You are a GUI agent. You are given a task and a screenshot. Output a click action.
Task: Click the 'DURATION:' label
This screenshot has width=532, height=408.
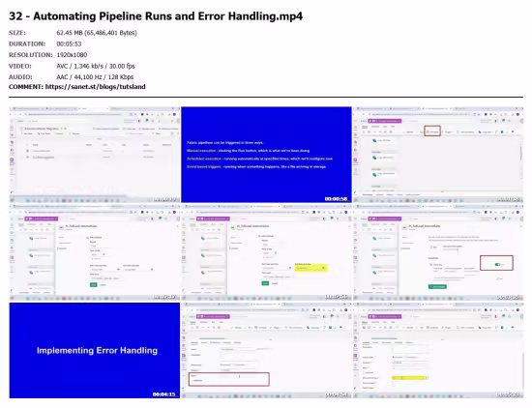click(x=27, y=44)
